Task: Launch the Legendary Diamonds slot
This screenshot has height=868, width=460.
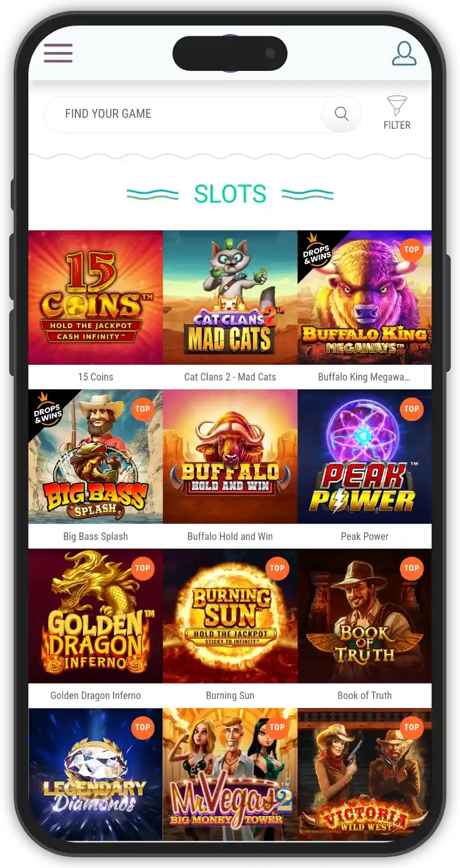Action: click(95, 774)
